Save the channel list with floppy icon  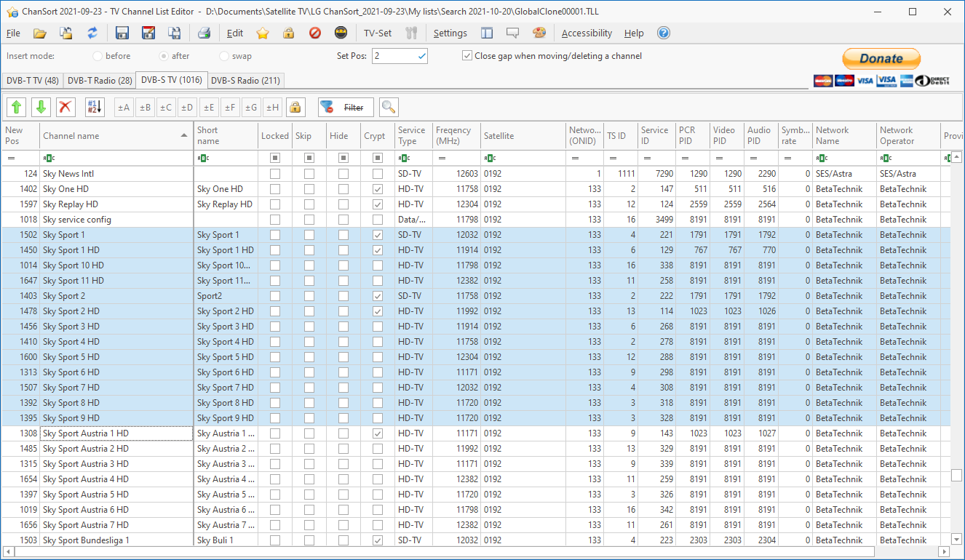pyautogui.click(x=122, y=33)
